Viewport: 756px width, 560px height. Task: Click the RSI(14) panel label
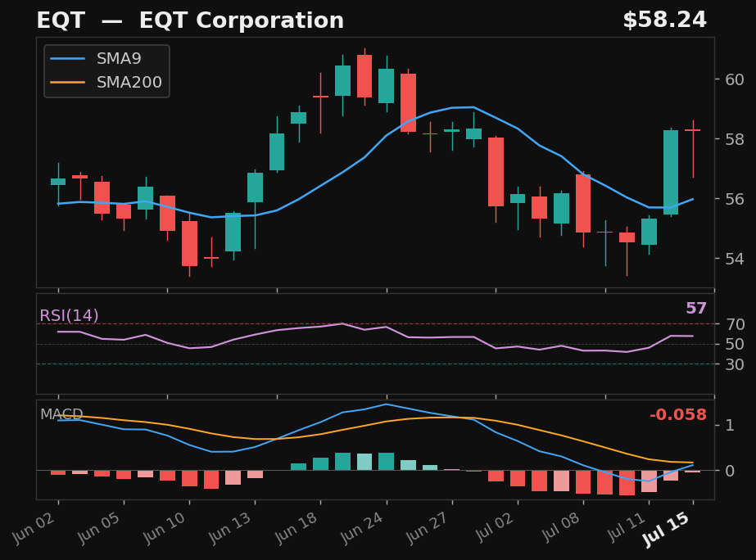69,316
